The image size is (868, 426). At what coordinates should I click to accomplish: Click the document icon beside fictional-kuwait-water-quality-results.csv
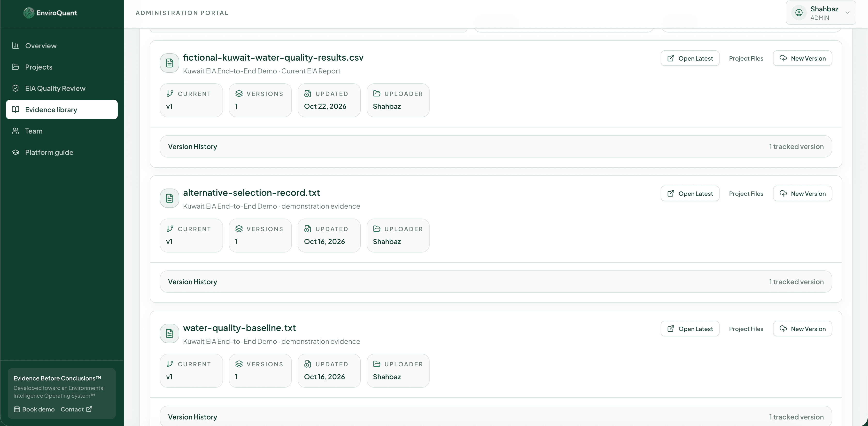point(170,63)
